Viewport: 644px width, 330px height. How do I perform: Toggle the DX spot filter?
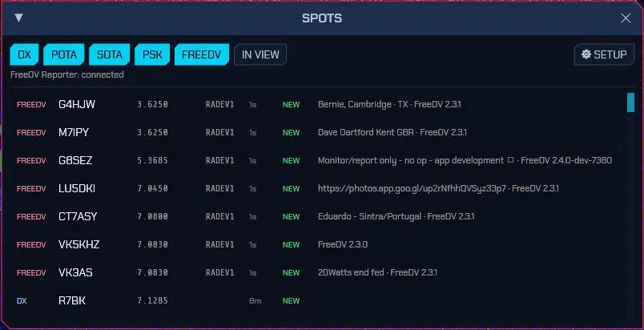[24, 54]
